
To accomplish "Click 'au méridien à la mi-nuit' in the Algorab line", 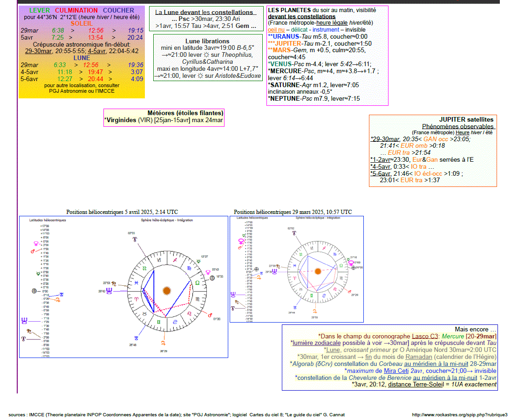I will pyautogui.click(x=436, y=364).
